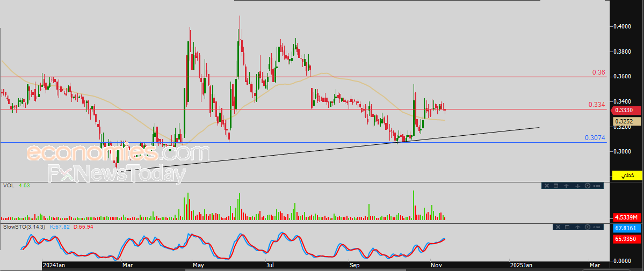Move the VOL panel down
Viewport: 644px width, 271px height.
point(576,186)
